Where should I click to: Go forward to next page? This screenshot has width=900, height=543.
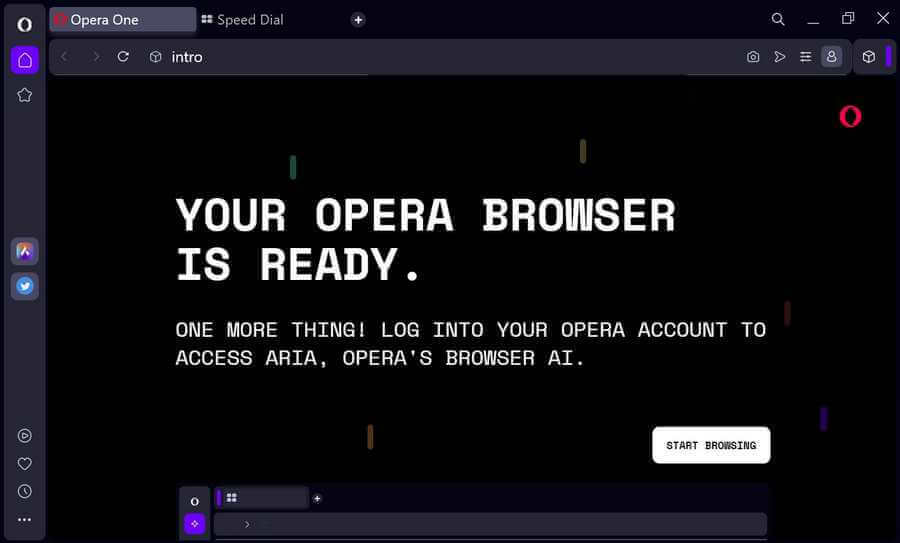(x=96, y=57)
